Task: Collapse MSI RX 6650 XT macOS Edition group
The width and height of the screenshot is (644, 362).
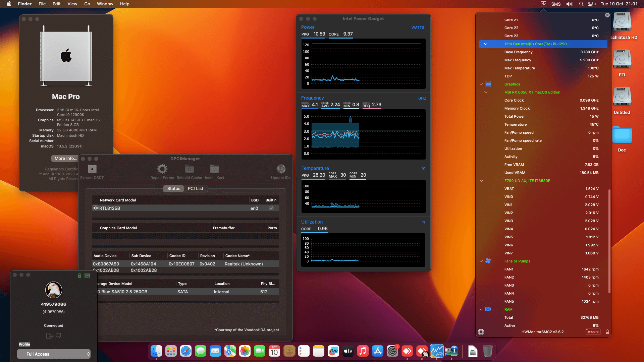Action: point(485,92)
